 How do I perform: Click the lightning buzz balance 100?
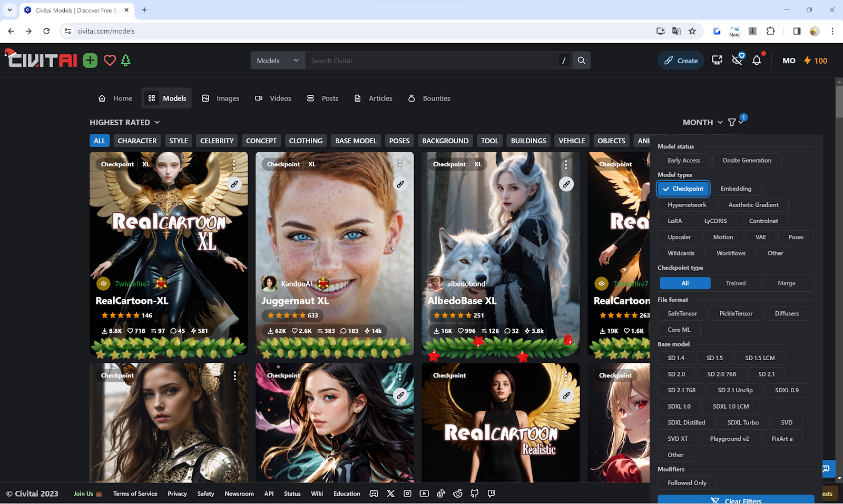pos(816,61)
